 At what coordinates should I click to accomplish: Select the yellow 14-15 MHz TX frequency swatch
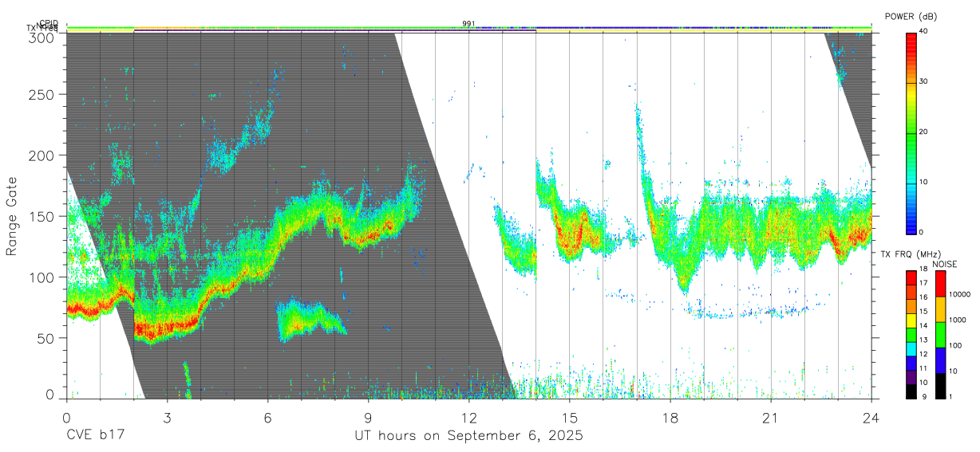tap(910, 320)
